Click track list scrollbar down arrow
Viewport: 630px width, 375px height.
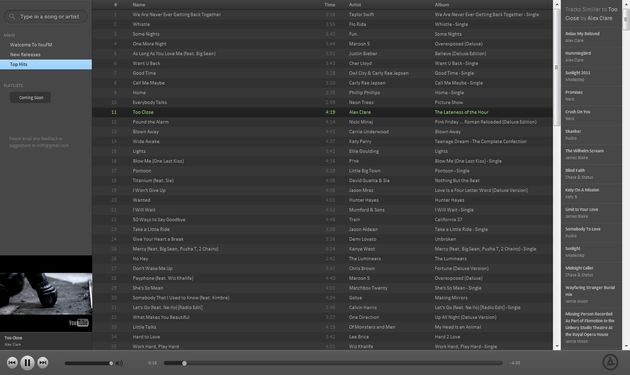[557, 346]
